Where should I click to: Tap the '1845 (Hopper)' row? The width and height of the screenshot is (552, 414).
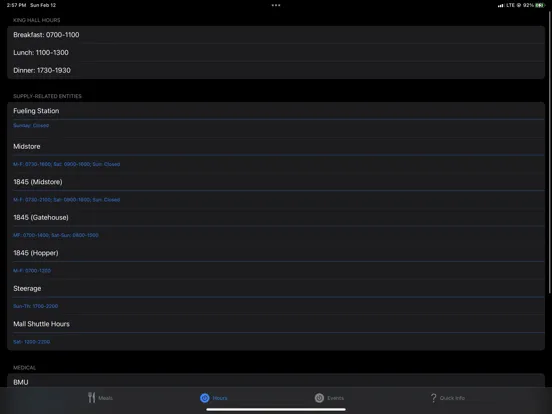pyautogui.click(x=276, y=253)
